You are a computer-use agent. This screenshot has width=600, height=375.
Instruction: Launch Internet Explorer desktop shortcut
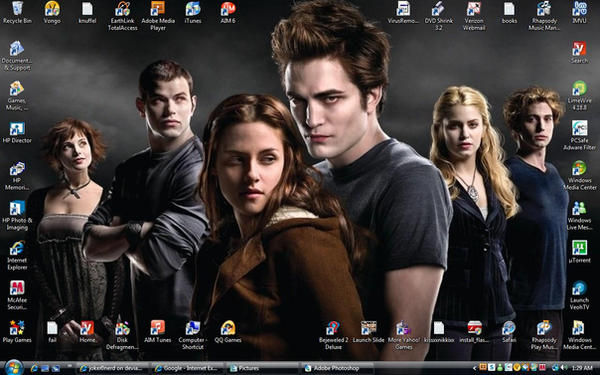[x=17, y=255]
